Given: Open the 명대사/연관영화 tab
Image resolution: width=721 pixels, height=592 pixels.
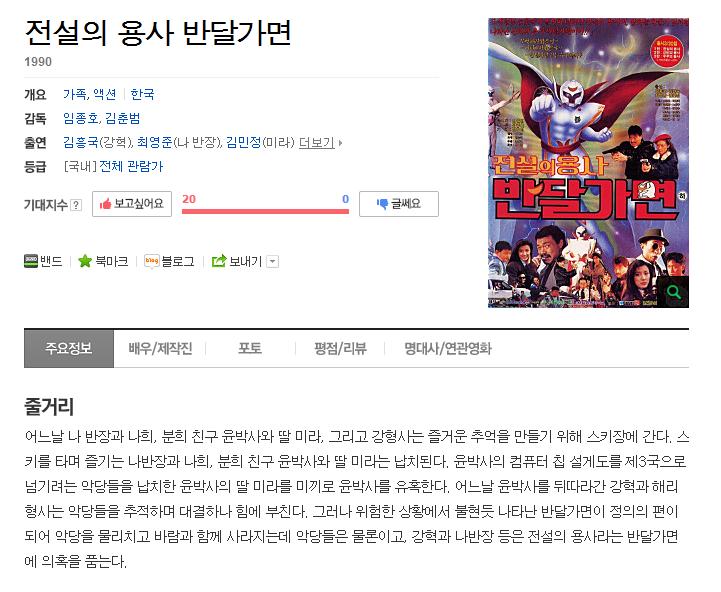Looking at the screenshot, I should coord(448,348).
